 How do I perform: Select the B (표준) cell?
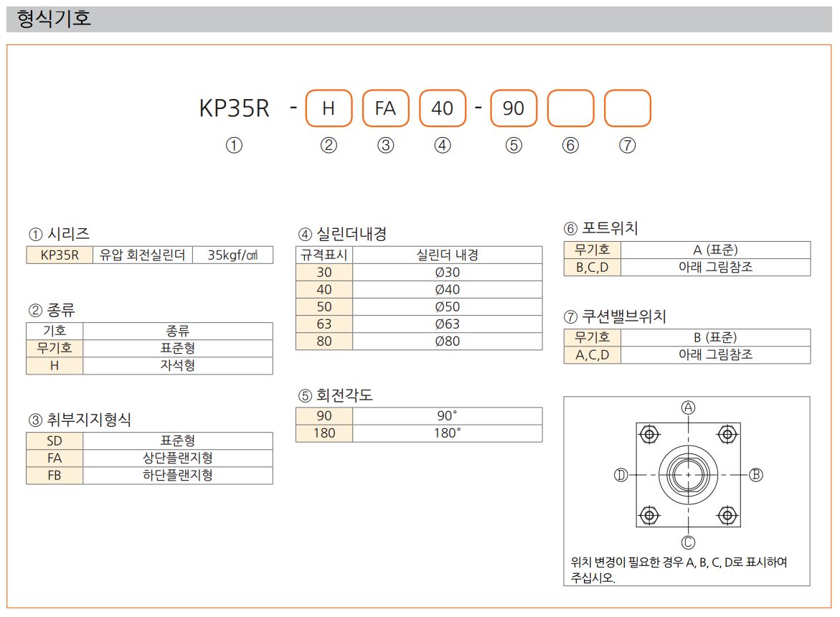point(716,337)
